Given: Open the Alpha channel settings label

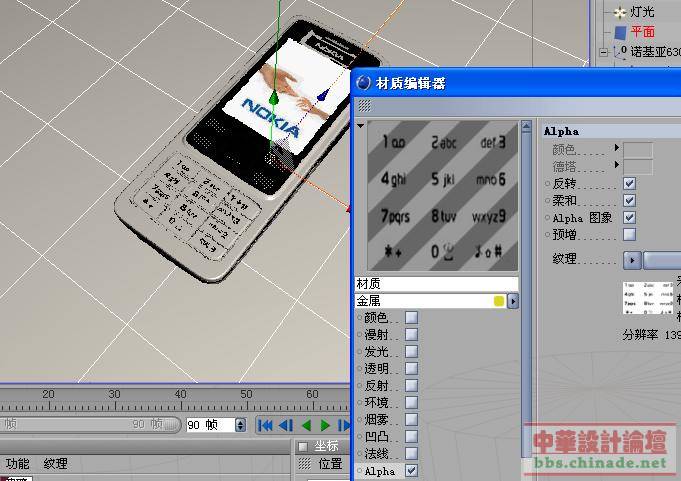Looking at the screenshot, I should click(x=380, y=471).
